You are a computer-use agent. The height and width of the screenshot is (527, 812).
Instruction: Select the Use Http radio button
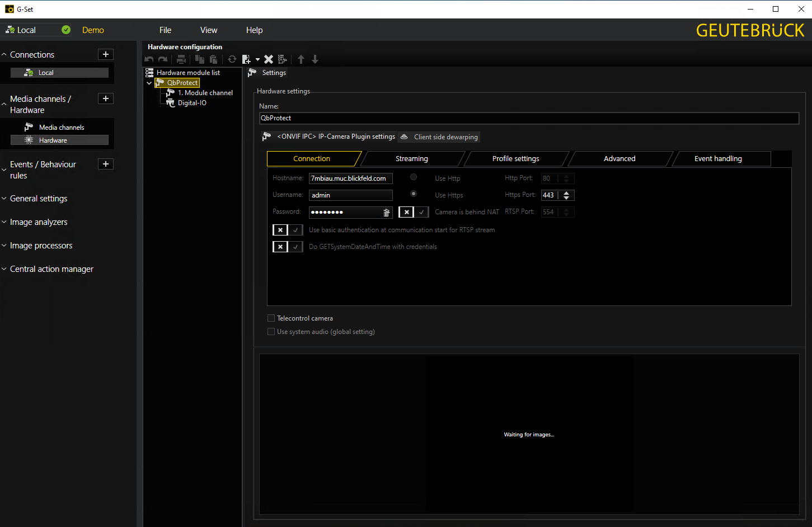[414, 177]
